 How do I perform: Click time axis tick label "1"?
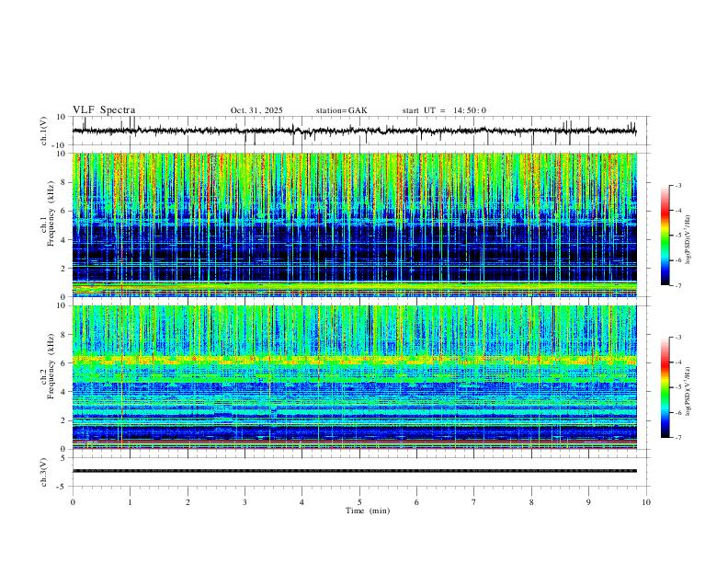[x=131, y=502]
